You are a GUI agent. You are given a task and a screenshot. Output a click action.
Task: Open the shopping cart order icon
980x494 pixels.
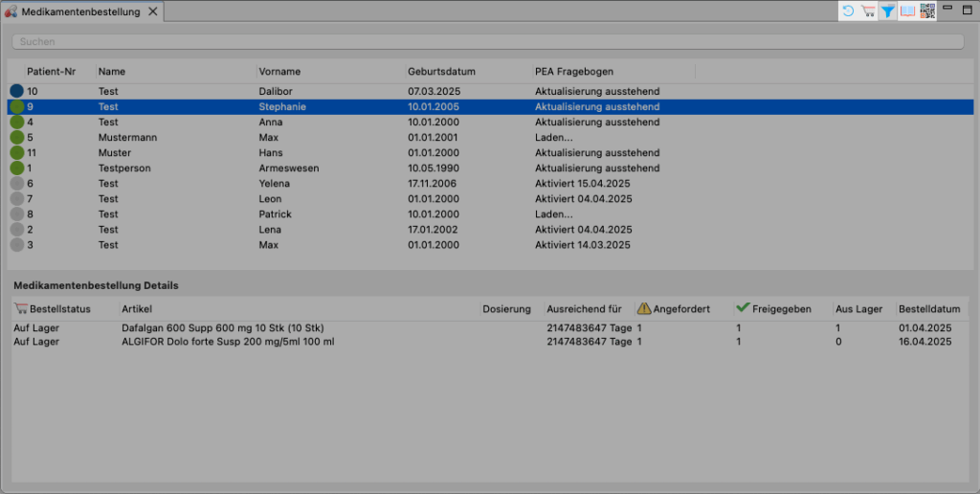[868, 11]
